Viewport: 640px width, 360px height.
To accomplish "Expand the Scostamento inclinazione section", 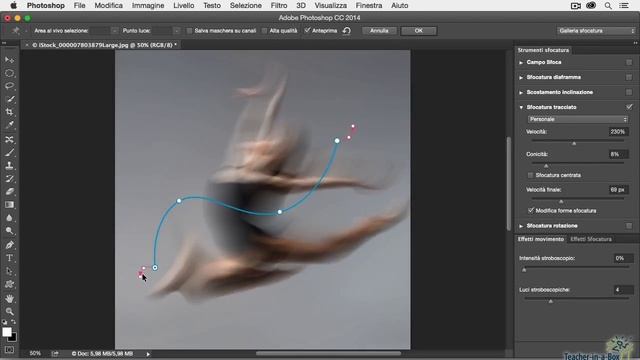I will click(521, 92).
